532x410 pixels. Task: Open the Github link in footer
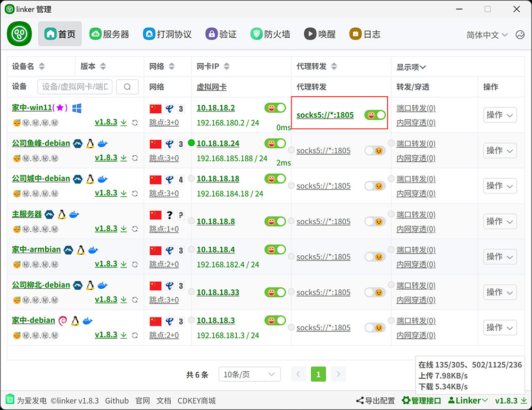[117, 400]
